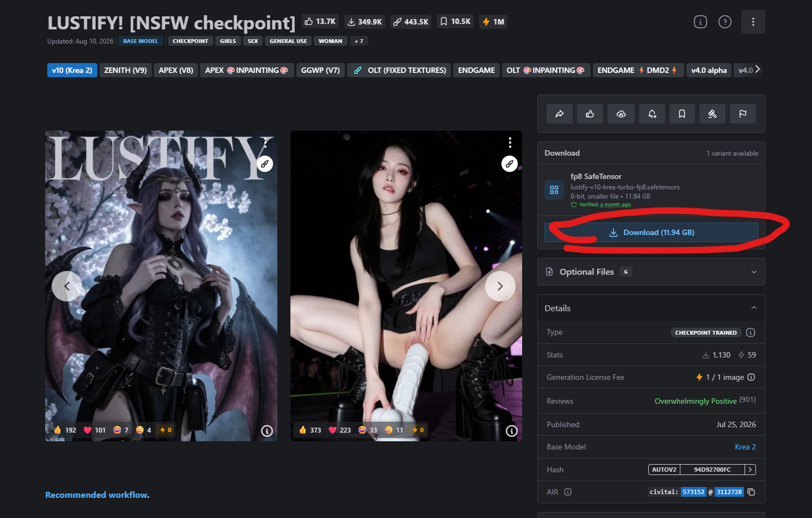
Task: Expand the Optional Files section
Action: (651, 272)
